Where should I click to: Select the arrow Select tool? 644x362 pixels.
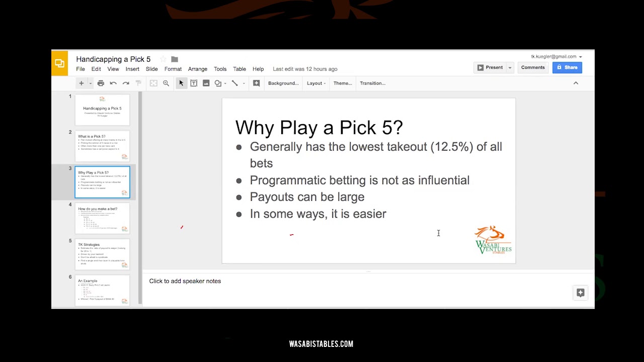coord(181,83)
